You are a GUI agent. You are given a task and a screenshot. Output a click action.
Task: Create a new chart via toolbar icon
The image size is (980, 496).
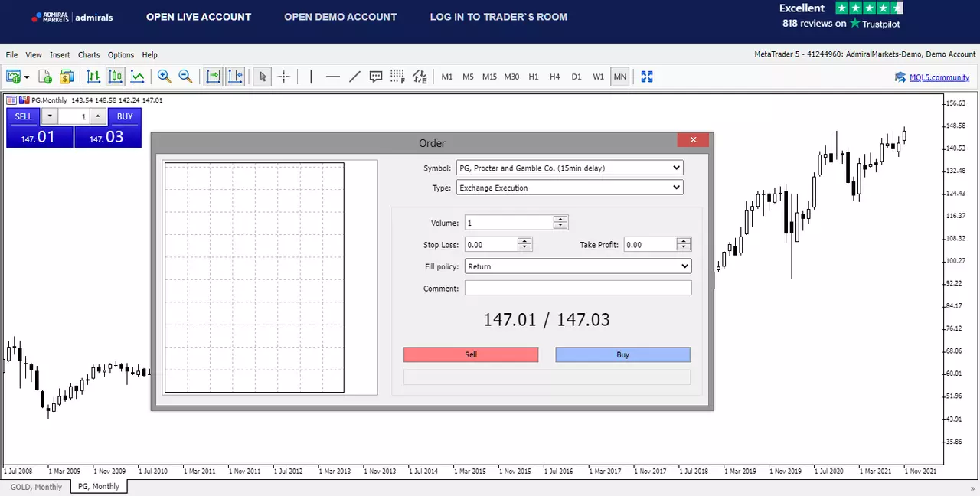(x=13, y=77)
